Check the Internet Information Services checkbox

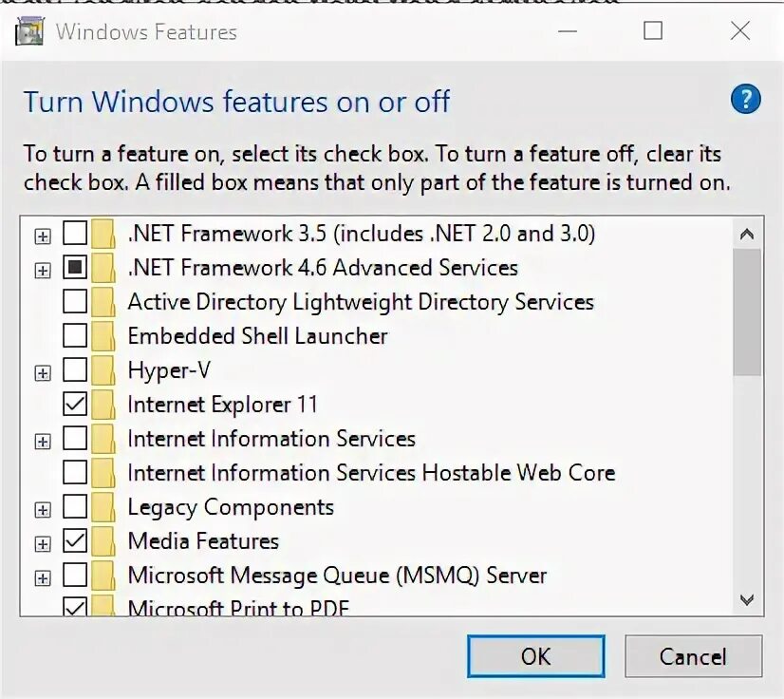click(x=75, y=439)
